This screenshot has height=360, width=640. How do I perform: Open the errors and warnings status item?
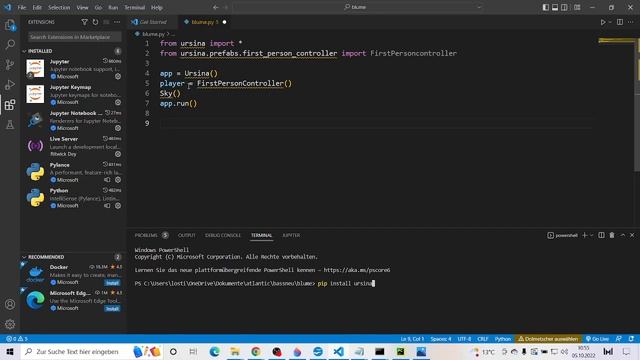coord(17,339)
